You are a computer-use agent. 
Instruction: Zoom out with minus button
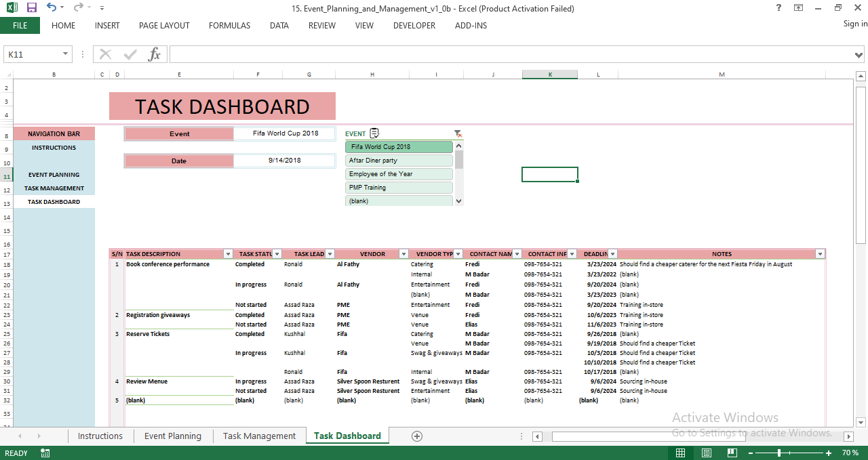pyautogui.click(x=750, y=453)
